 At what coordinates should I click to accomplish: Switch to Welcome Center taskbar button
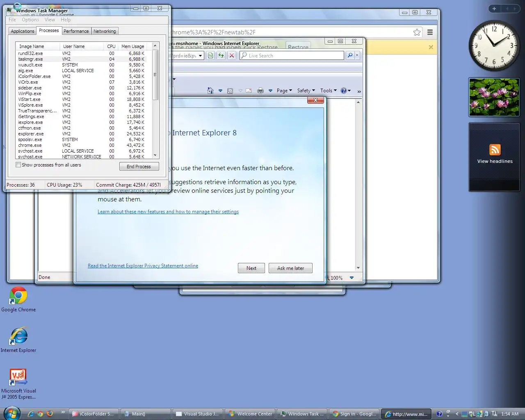pos(250,414)
